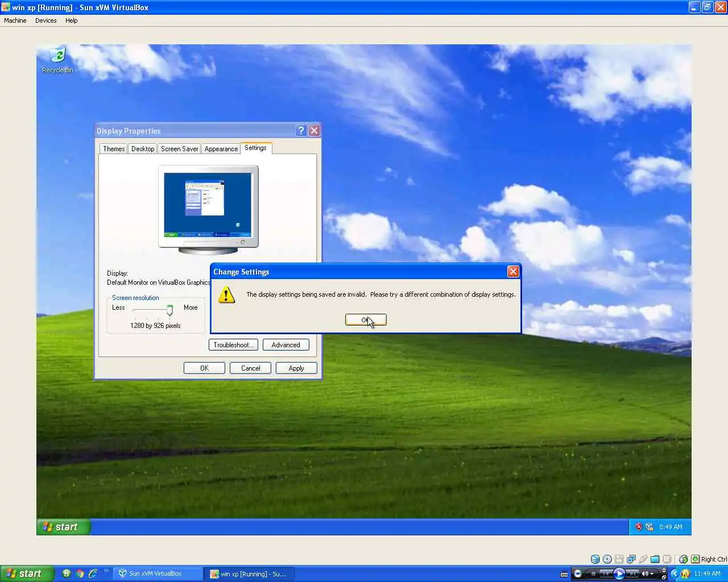
Task: Click the VirtualBox hard disk activity indicator
Action: (x=595, y=559)
